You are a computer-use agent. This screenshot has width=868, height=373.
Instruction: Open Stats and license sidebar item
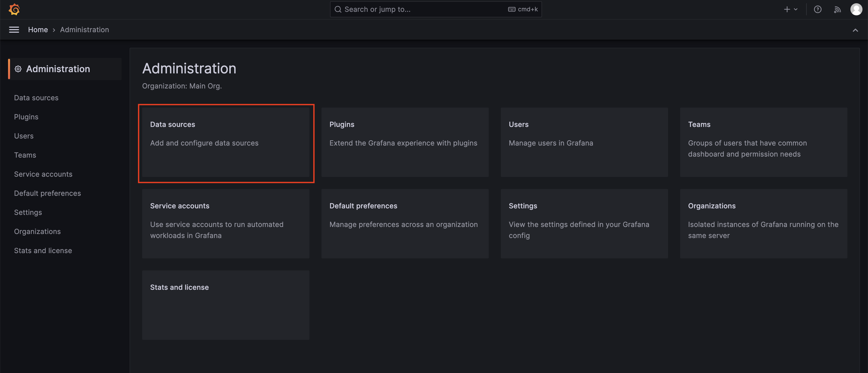coord(43,251)
